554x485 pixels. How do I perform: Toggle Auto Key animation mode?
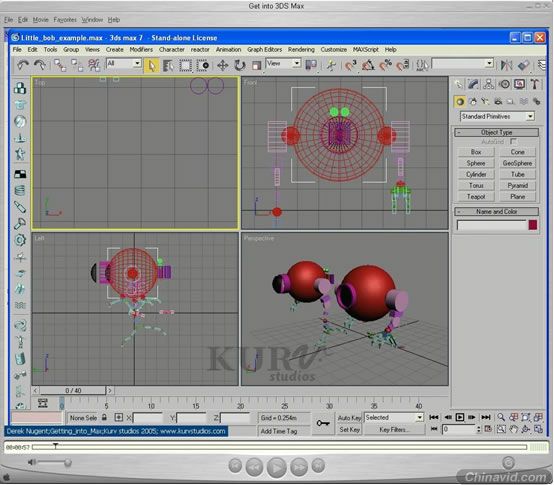(349, 418)
